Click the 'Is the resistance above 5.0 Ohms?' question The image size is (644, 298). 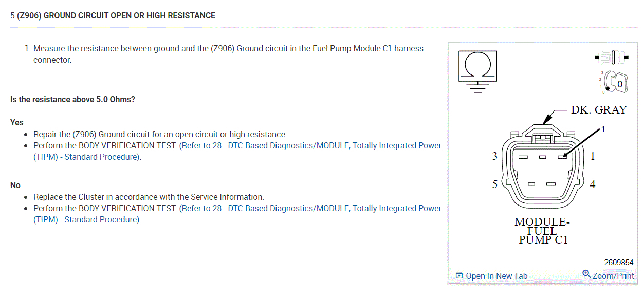72,99
